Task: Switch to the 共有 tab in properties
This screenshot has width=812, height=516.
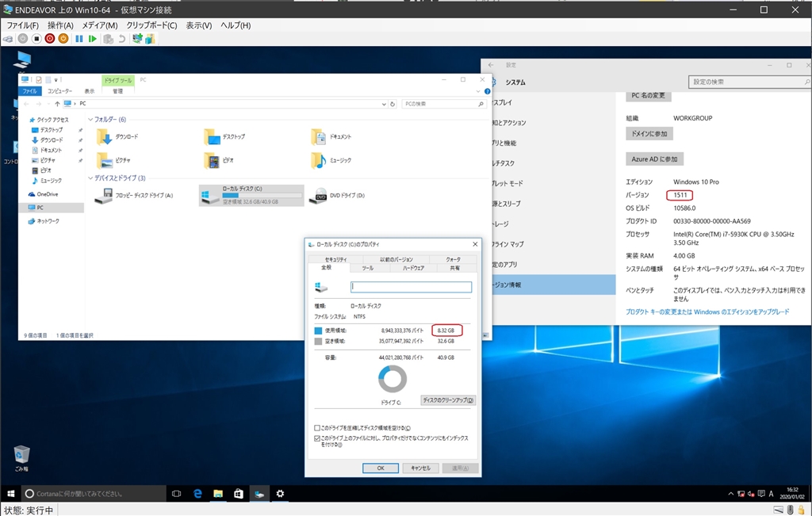Action: click(x=454, y=268)
